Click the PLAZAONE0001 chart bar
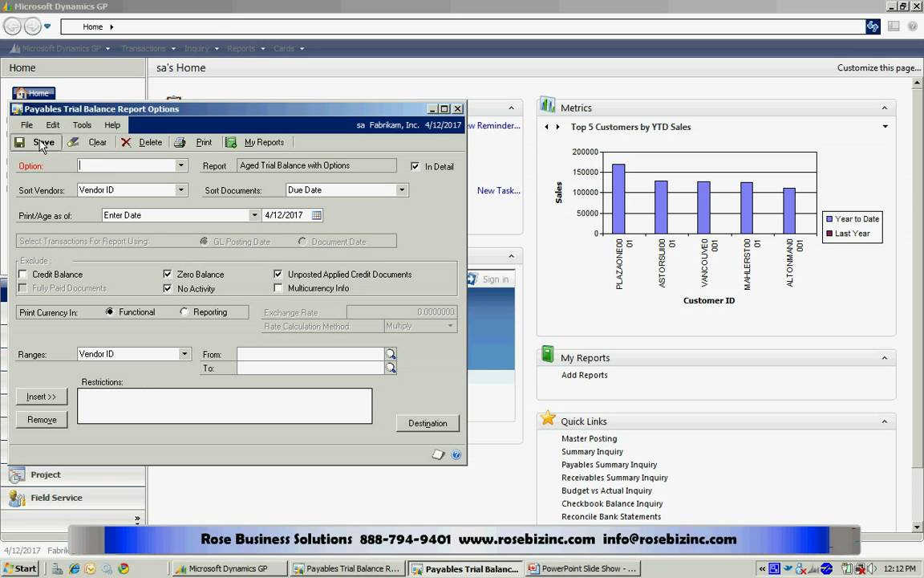 point(618,199)
